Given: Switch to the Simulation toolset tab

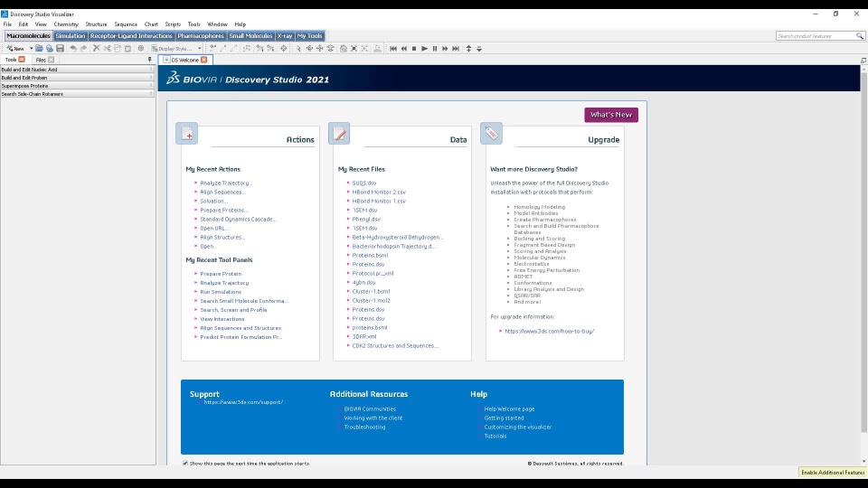Looking at the screenshot, I should click(x=71, y=36).
